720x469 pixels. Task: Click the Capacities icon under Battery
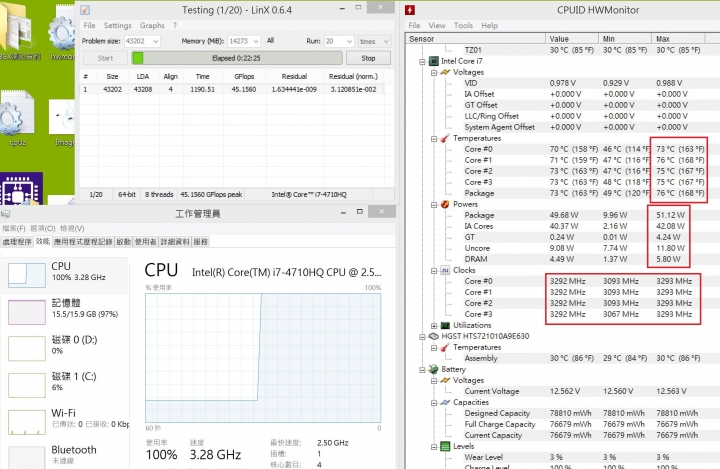(444, 402)
